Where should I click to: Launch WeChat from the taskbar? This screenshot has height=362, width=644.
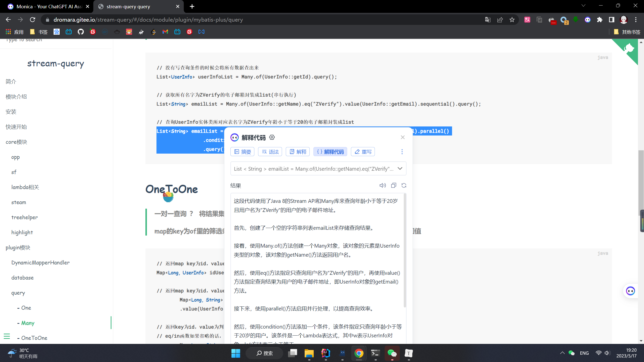(x=392, y=353)
